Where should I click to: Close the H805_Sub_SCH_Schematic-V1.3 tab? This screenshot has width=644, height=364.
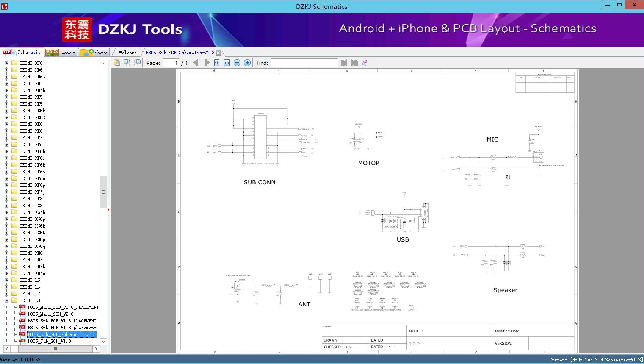(218, 53)
